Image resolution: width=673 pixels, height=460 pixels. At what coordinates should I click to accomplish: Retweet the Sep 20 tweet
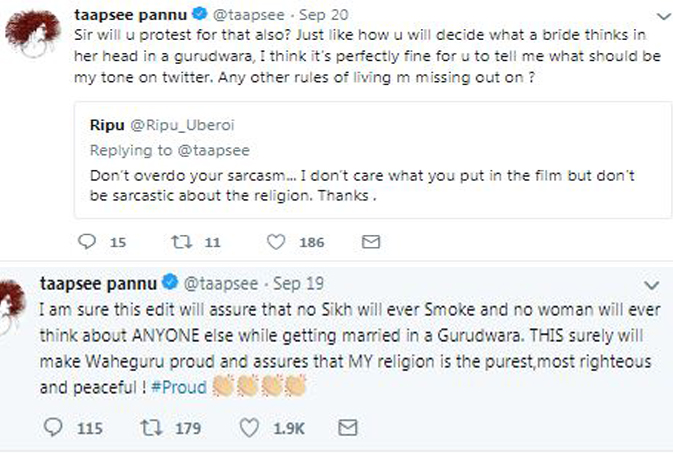coord(181,242)
